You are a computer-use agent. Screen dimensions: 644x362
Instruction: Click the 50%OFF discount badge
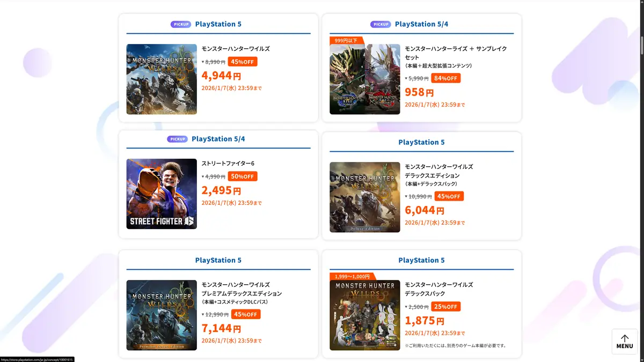coord(243,176)
